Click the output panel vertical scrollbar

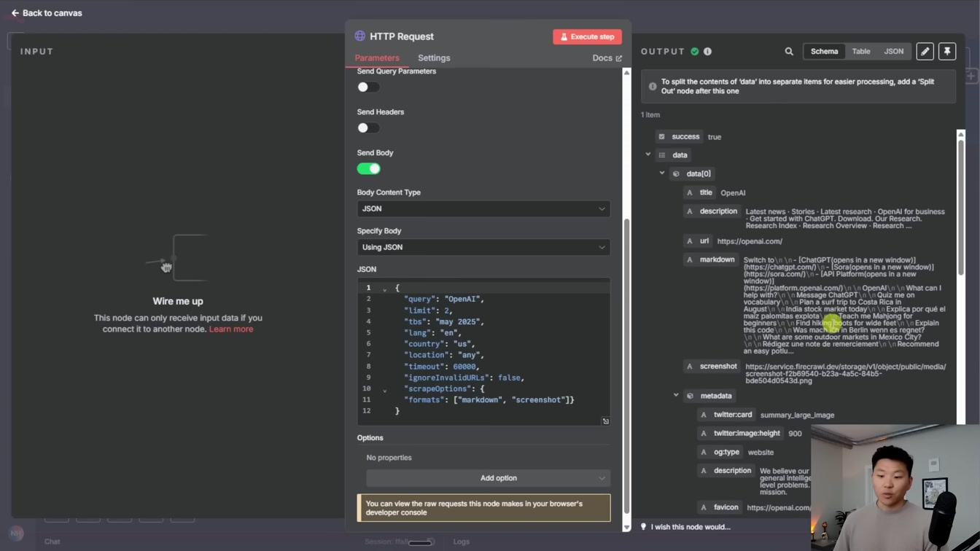960,208
